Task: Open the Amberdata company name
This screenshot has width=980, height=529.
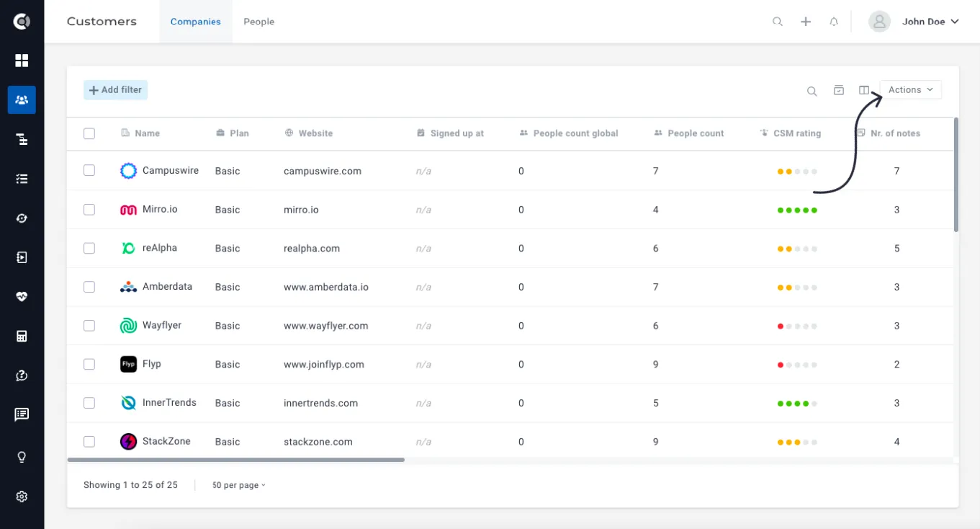Action: click(x=168, y=287)
